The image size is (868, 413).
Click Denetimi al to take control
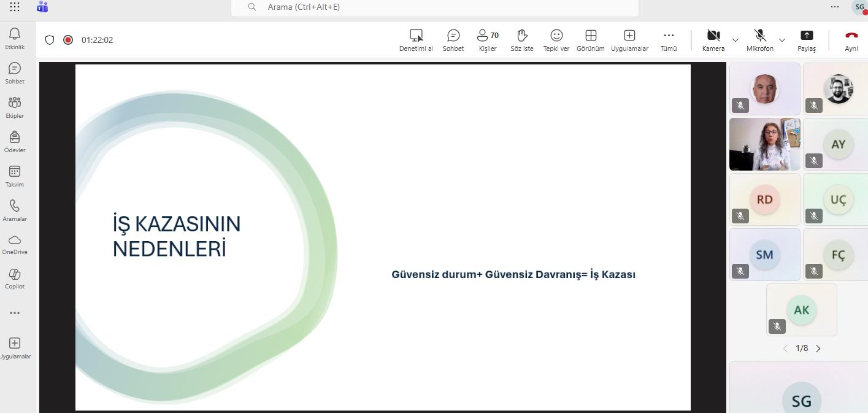pos(416,40)
